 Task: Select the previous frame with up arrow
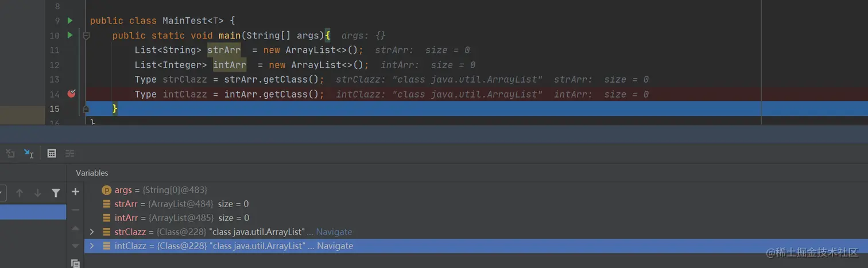click(x=20, y=193)
